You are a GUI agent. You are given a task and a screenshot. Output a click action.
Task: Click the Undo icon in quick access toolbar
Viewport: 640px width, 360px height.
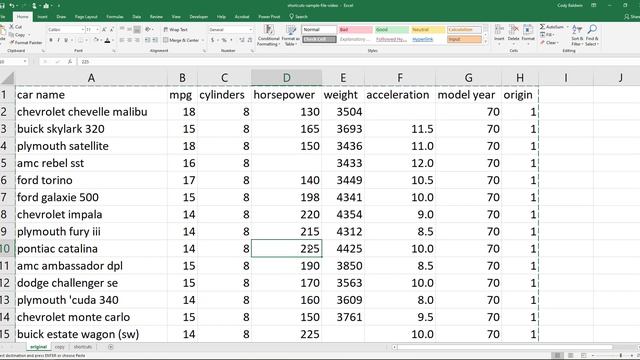pyautogui.click(x=11, y=5)
